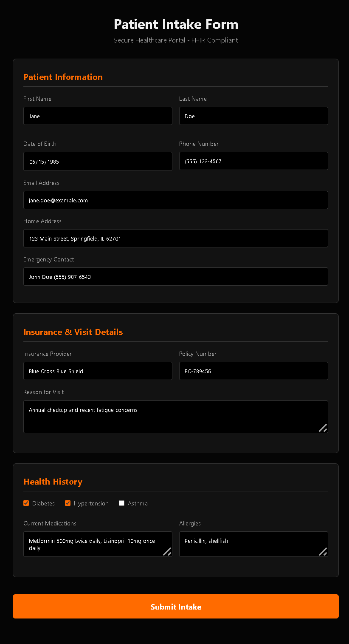Click the Policy Number input
This screenshot has height=644, width=349.
(253, 371)
